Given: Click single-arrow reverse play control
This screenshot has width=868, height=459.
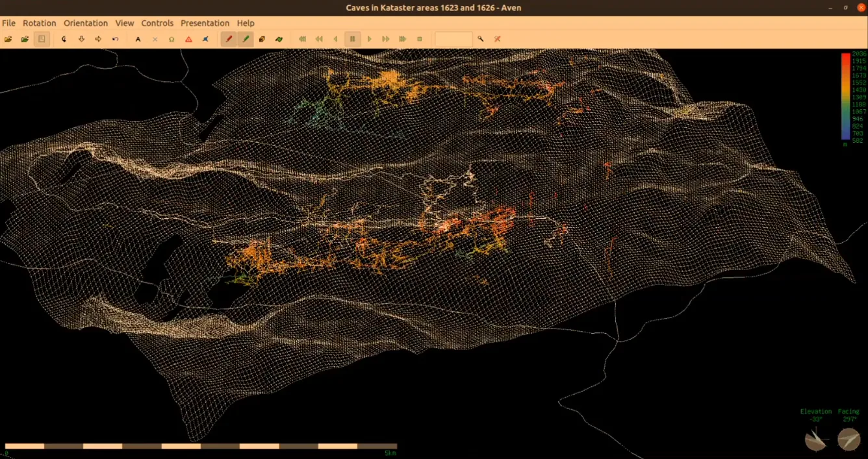Looking at the screenshot, I should coord(335,39).
